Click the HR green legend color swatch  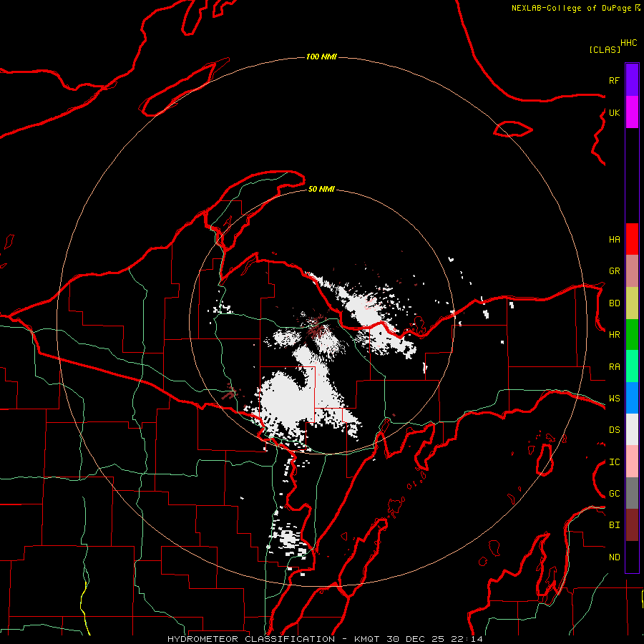pyautogui.click(x=632, y=335)
